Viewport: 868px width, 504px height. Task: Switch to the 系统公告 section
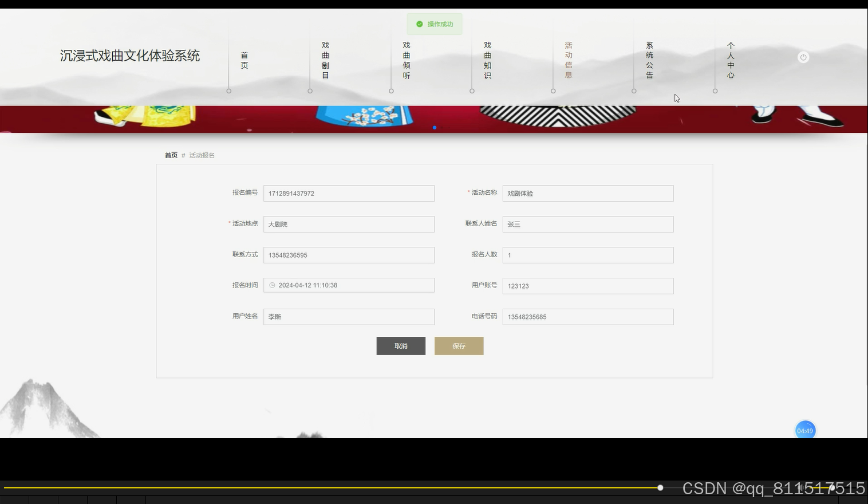649,60
